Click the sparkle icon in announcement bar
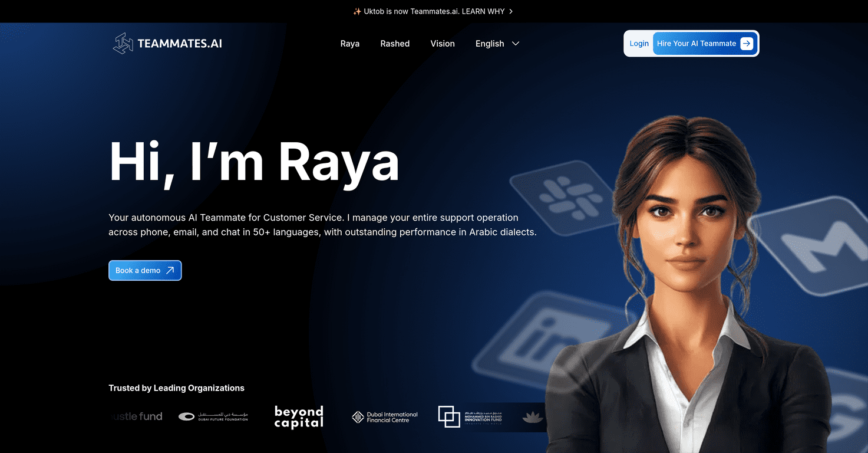868x453 pixels. pos(357,11)
